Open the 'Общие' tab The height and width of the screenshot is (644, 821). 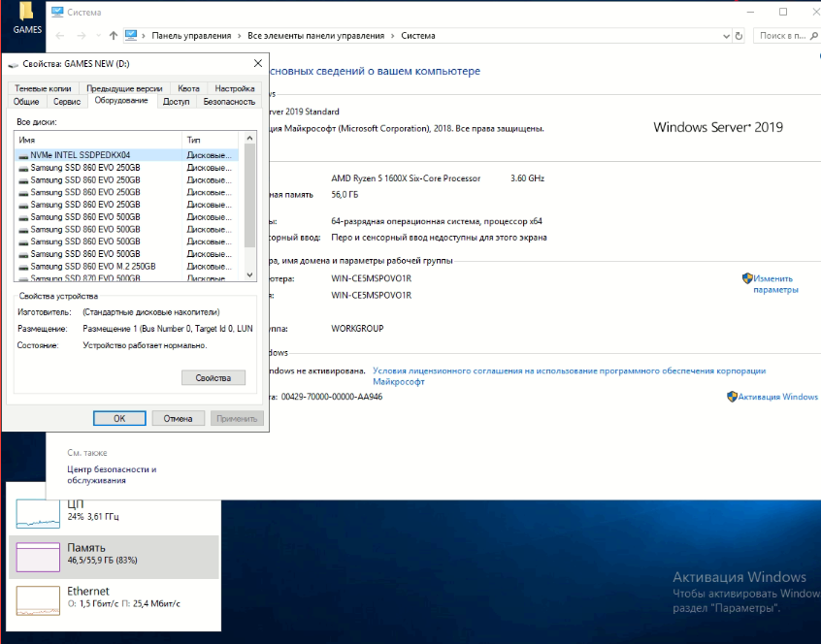26,102
